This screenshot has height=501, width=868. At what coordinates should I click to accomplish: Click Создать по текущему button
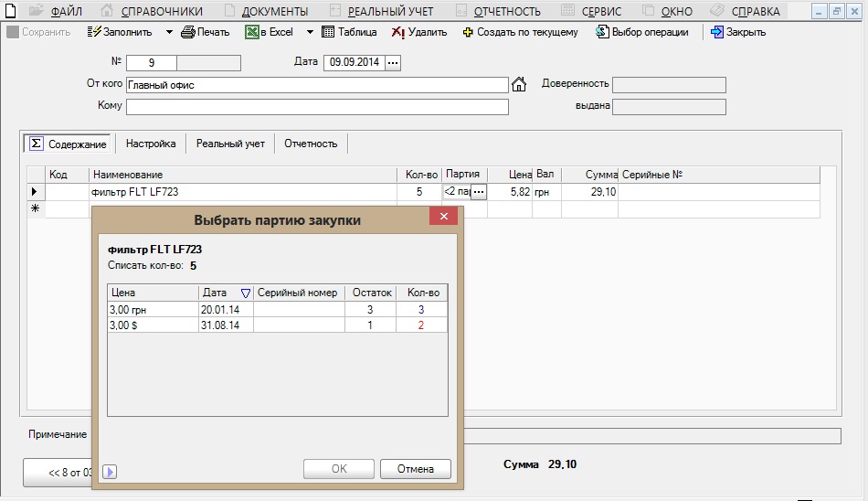click(521, 32)
